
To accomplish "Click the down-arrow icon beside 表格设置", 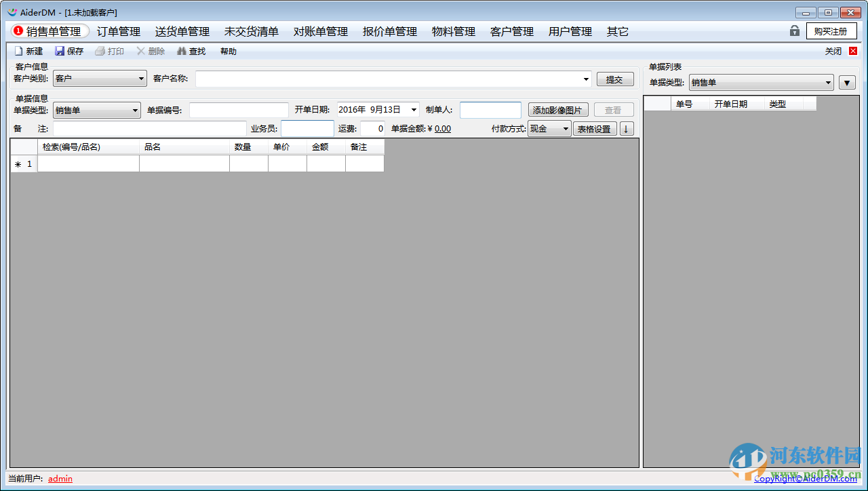I will pos(625,128).
